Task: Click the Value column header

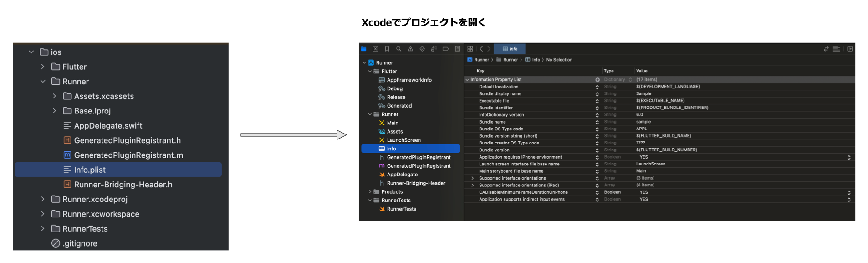Action: [x=642, y=71]
